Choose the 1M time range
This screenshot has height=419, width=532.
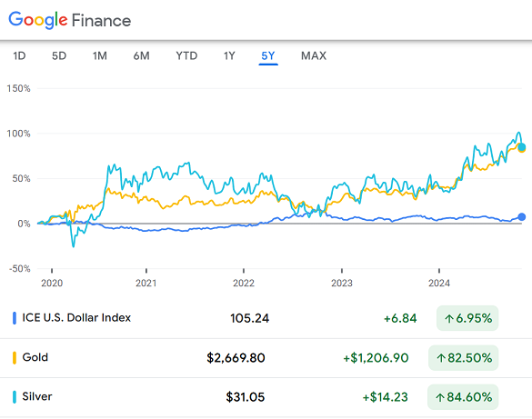click(100, 55)
